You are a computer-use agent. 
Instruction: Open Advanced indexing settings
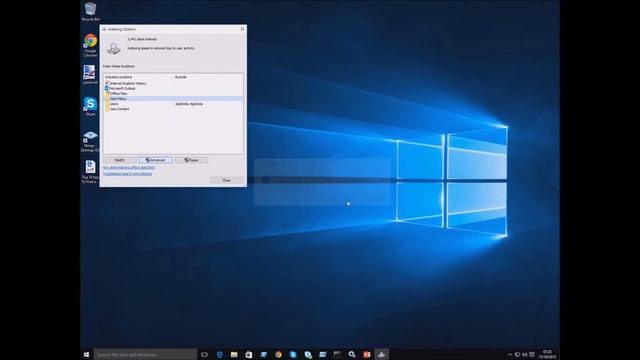(x=156, y=160)
